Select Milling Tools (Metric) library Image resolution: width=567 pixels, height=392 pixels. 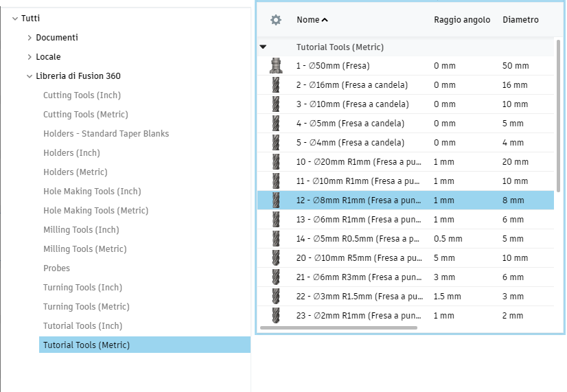point(85,249)
